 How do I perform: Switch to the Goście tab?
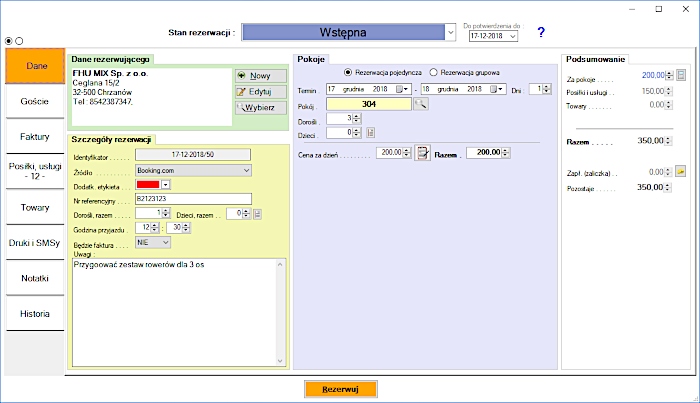pyautogui.click(x=35, y=101)
